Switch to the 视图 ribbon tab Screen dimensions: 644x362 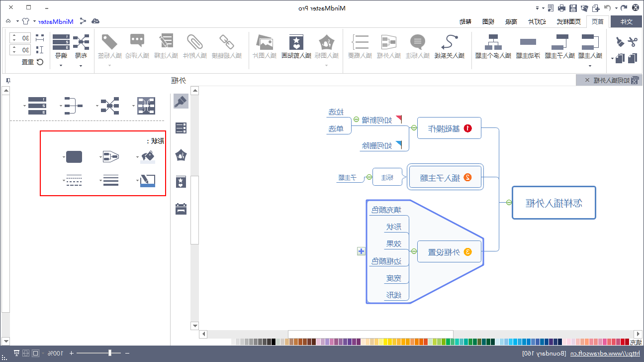pyautogui.click(x=488, y=21)
